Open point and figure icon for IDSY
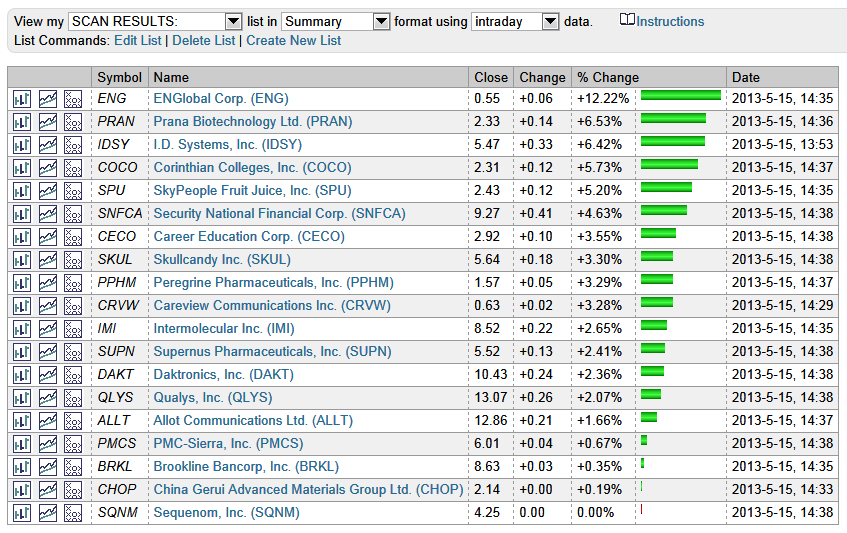 point(73,145)
